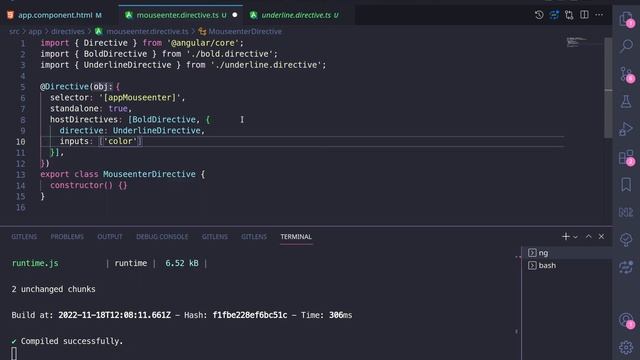The width and height of the screenshot is (640, 360).
Task: Click 'mouseenter.directive.ts' in the breadcrumb
Action: [147, 31]
